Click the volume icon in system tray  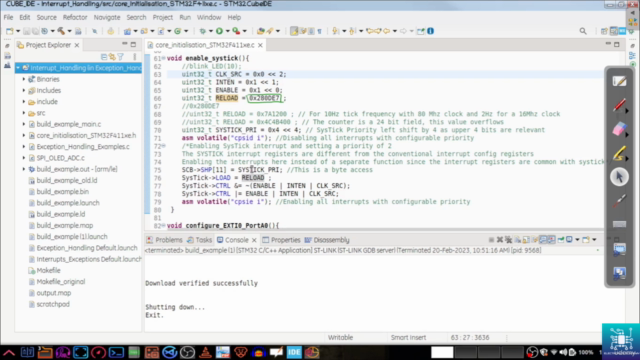point(563,352)
